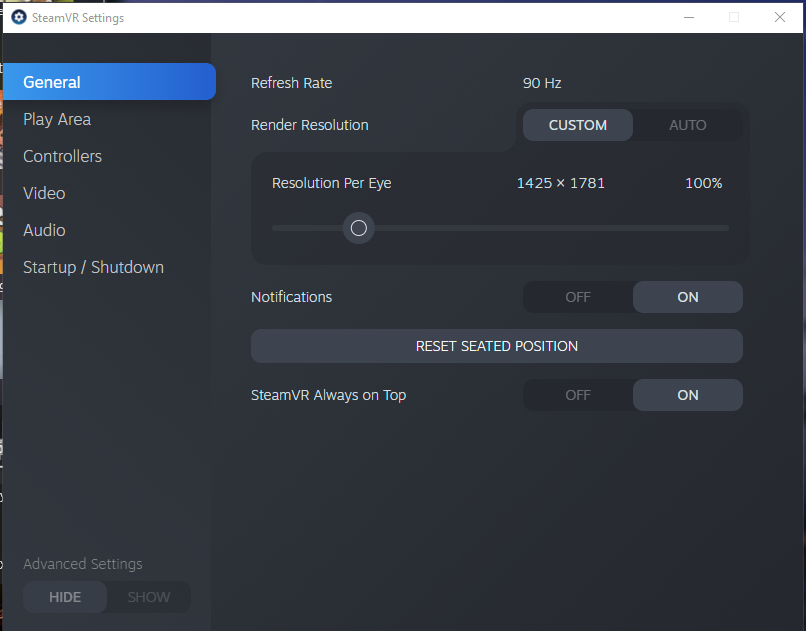This screenshot has height=631, width=806.
Task: Hide the Advanced Settings
Action: pyautogui.click(x=64, y=597)
